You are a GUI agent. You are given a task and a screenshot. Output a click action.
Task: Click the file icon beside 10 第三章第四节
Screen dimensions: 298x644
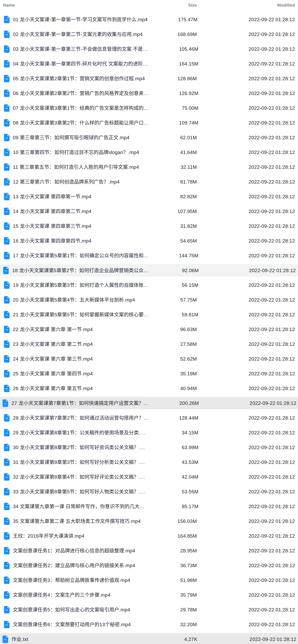7,152
